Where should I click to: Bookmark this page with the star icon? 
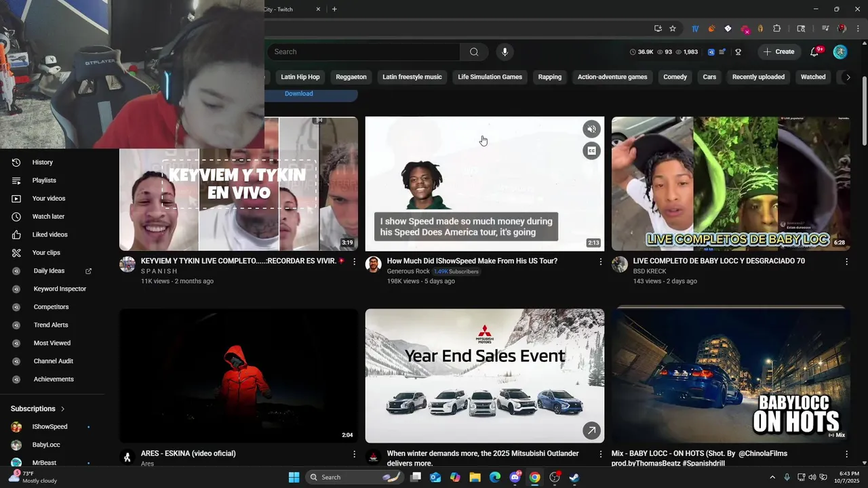pyautogui.click(x=673, y=28)
